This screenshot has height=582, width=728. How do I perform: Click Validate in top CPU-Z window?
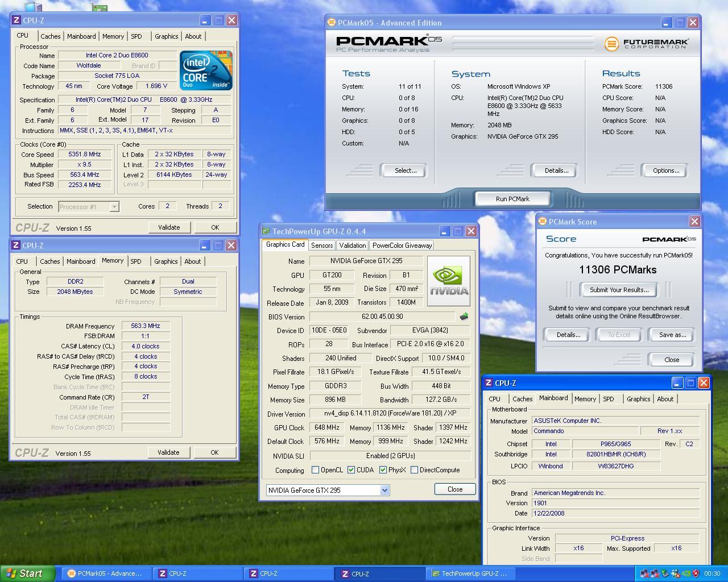(x=169, y=227)
